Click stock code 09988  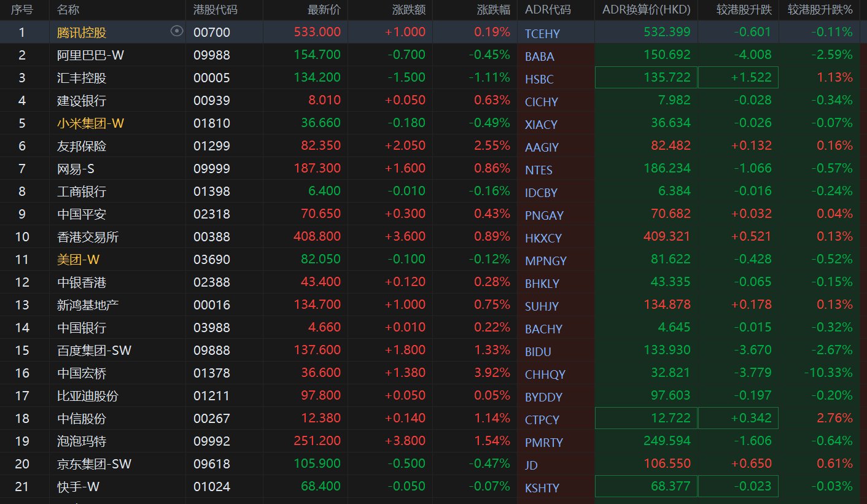click(x=211, y=55)
